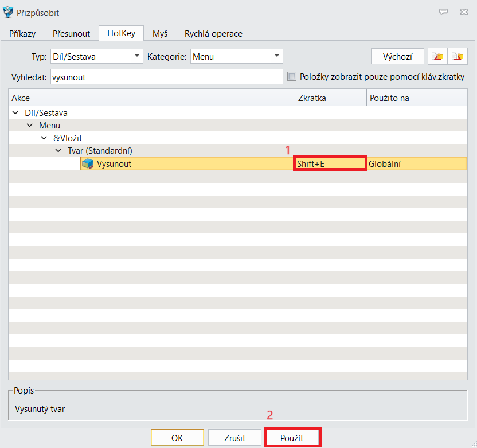Screen dimensions: 477x448
Task: Collapse the &Vložit tree node
Action: [44, 138]
